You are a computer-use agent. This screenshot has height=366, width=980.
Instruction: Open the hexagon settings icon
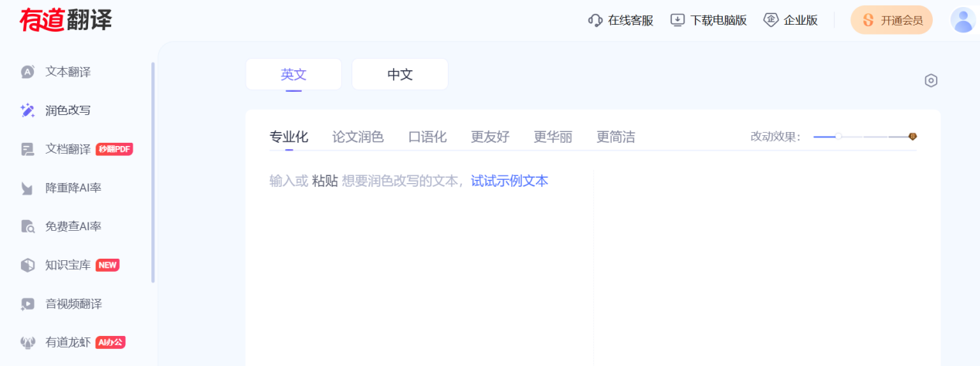(x=931, y=80)
